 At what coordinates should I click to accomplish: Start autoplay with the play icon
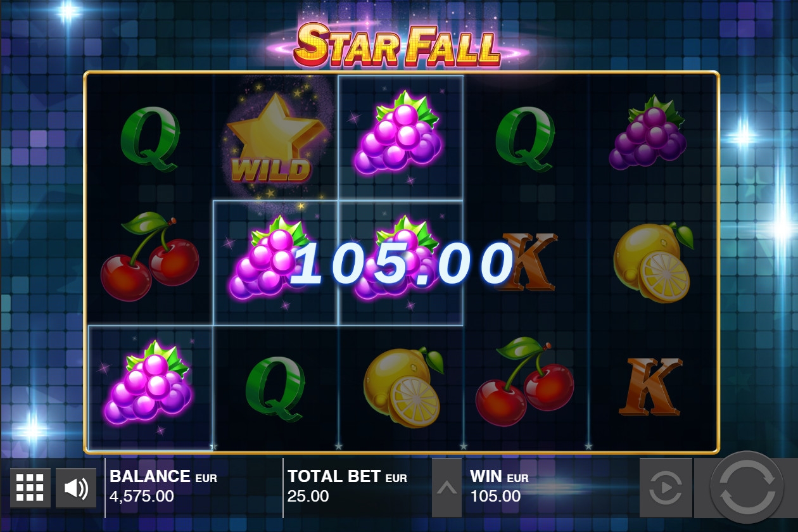click(666, 488)
